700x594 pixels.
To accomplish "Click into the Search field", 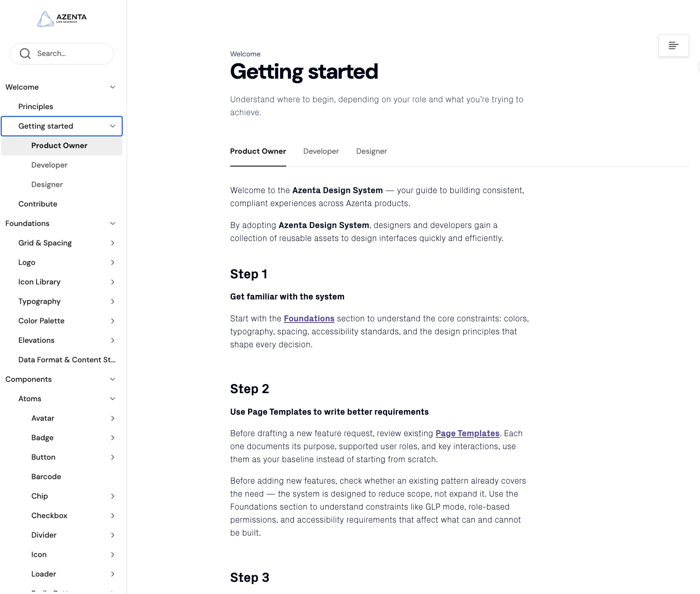I will (x=62, y=54).
